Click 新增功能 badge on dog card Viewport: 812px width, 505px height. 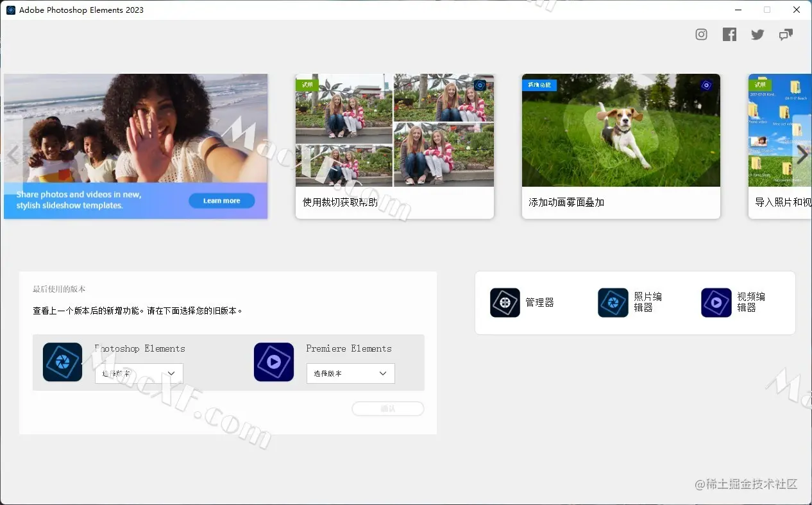pyautogui.click(x=539, y=85)
